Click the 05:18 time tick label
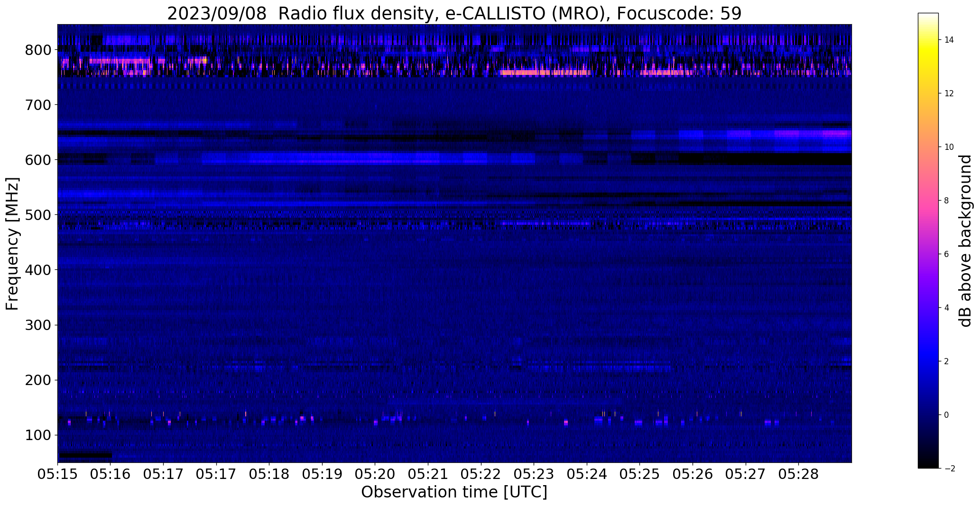Screen dimensions: 980x506 coord(269,475)
